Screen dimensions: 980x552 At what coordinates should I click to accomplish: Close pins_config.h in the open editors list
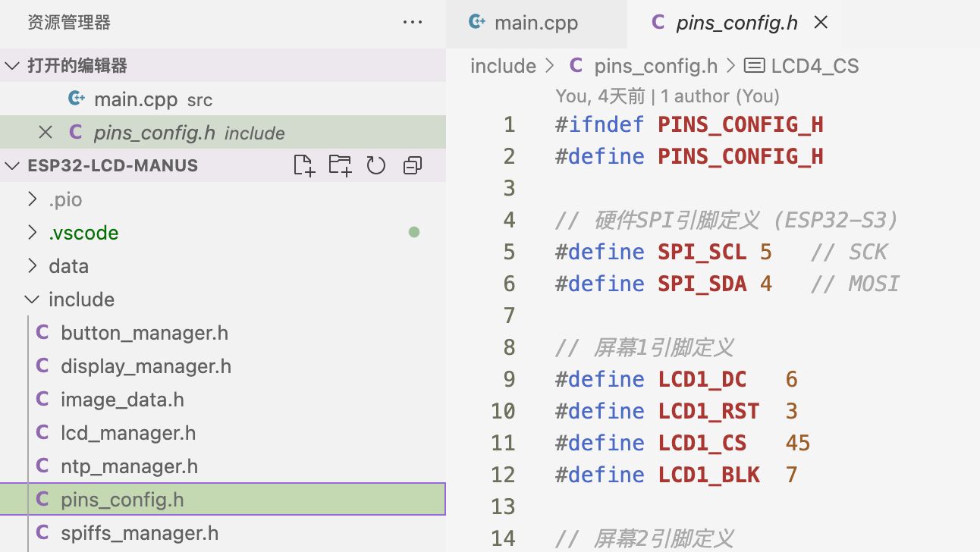[x=46, y=133]
